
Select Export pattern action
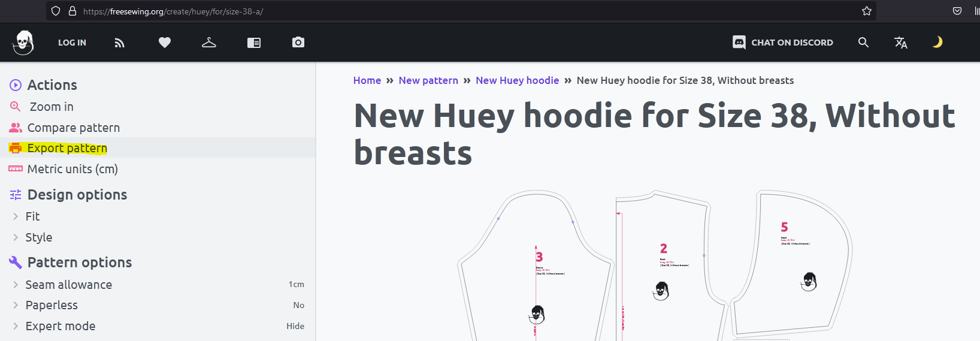[158, 148]
